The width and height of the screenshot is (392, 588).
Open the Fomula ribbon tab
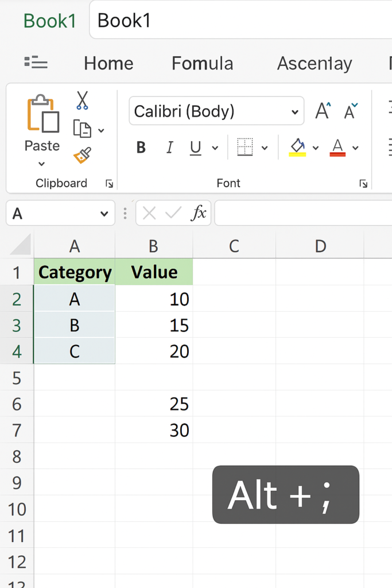[202, 63]
